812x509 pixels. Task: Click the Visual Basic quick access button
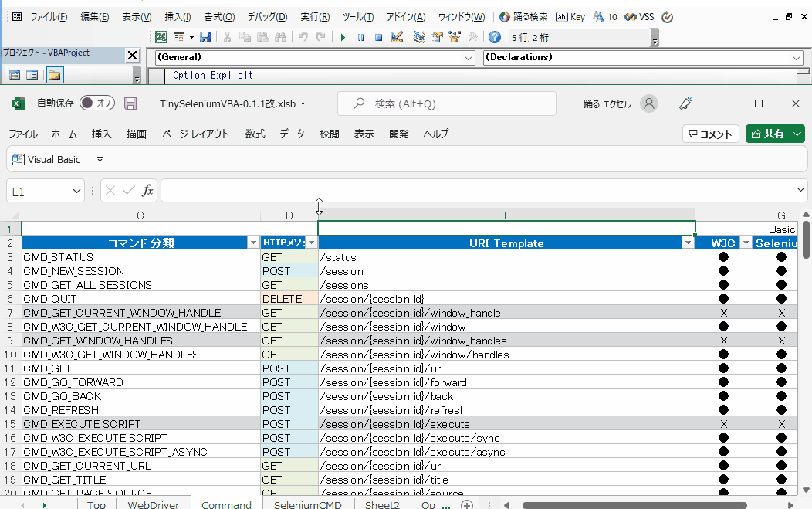click(46, 160)
